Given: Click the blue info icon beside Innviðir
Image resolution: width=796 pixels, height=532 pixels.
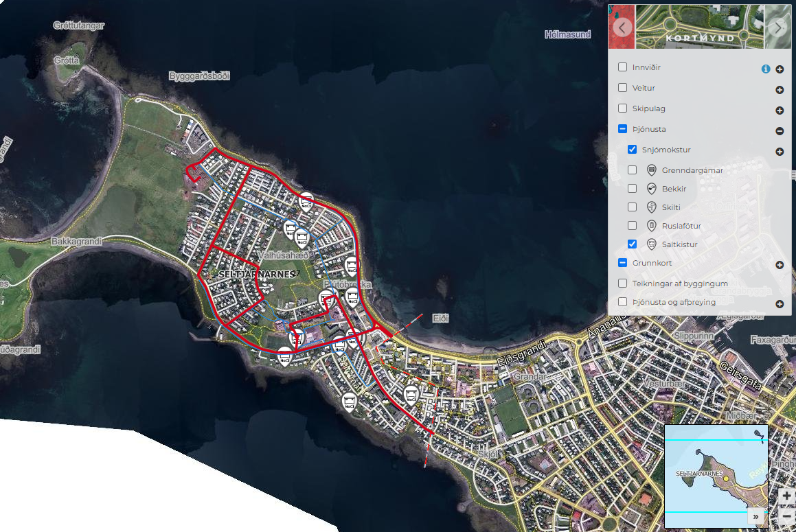Looking at the screenshot, I should [766, 69].
